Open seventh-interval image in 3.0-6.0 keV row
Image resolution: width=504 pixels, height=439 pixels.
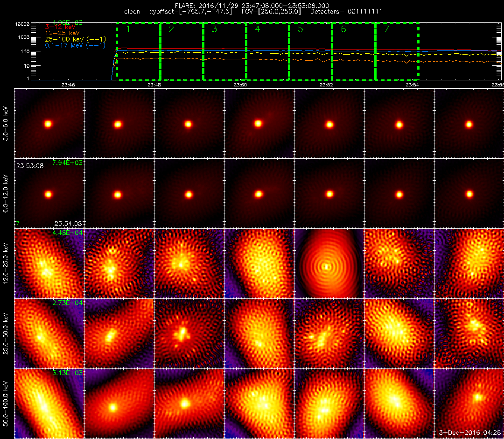point(469,123)
